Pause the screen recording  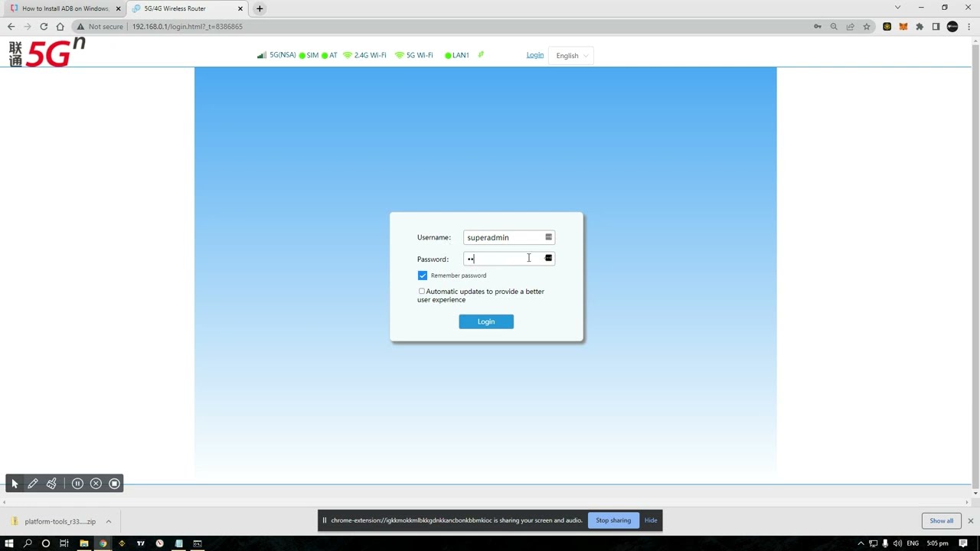tap(77, 484)
